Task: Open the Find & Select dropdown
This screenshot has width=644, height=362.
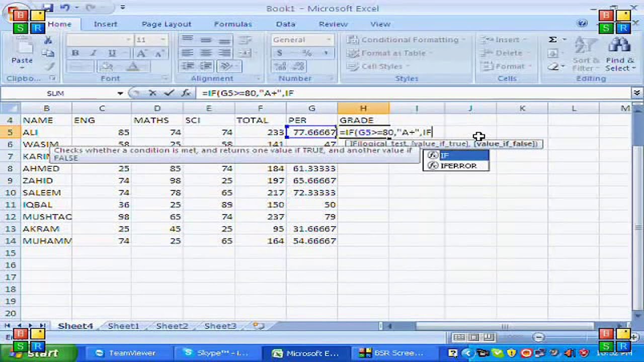Action: point(619,53)
